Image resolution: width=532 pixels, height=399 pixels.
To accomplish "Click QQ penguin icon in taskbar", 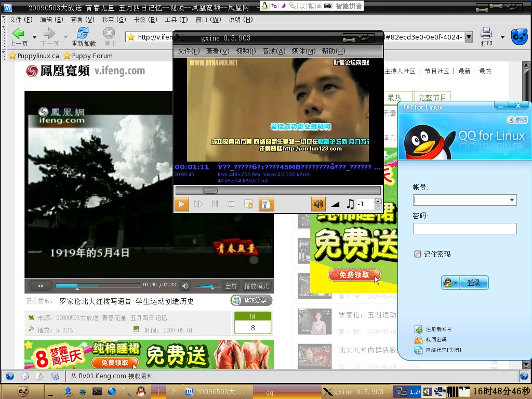I will (x=141, y=392).
